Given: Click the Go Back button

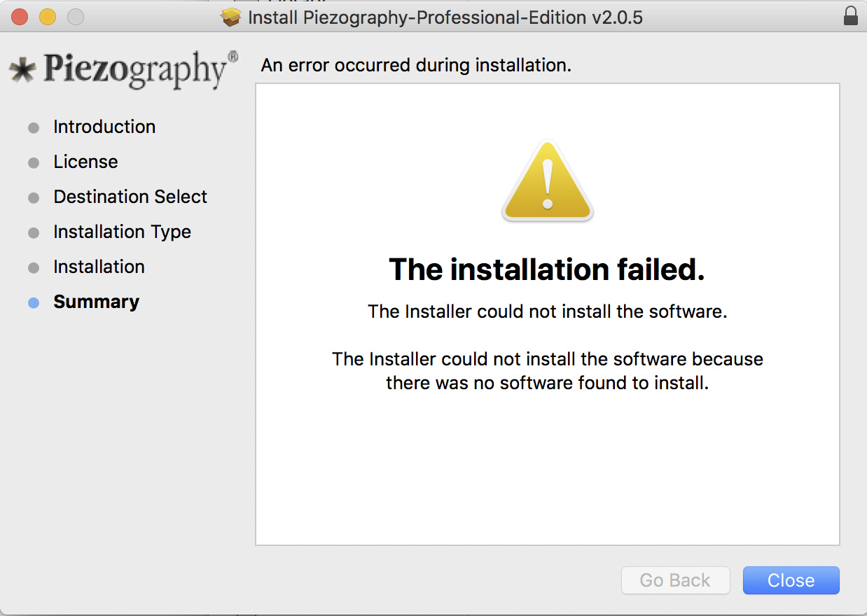Looking at the screenshot, I should pyautogui.click(x=675, y=580).
